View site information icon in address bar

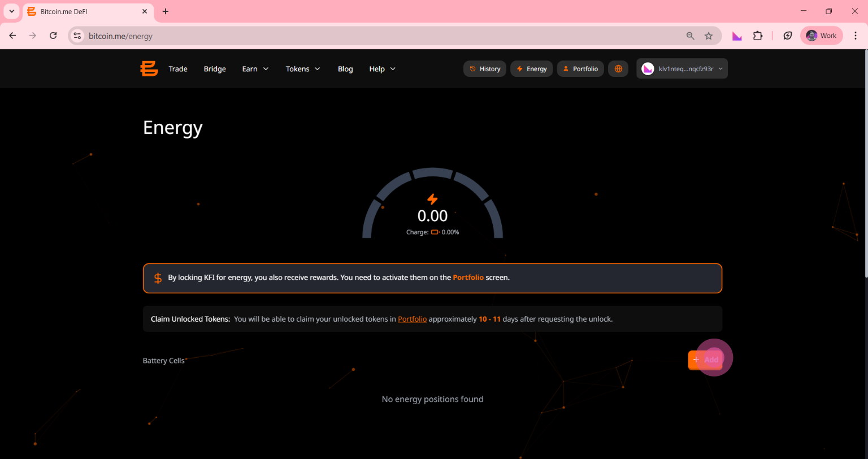pyautogui.click(x=78, y=36)
